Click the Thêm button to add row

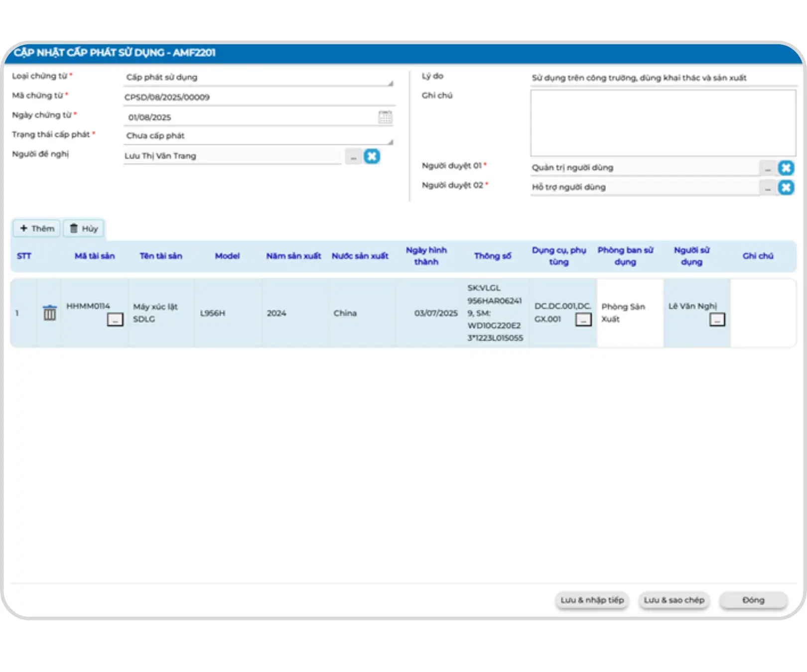pos(37,228)
